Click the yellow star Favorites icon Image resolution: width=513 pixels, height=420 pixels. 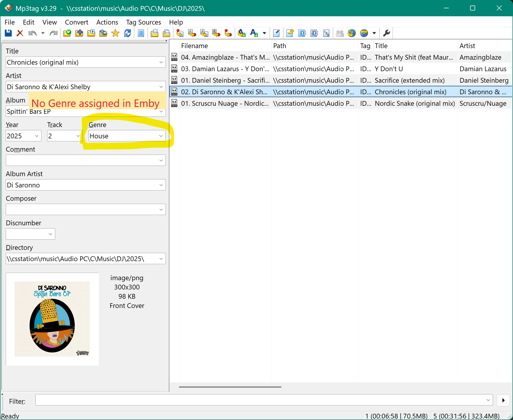click(x=115, y=33)
